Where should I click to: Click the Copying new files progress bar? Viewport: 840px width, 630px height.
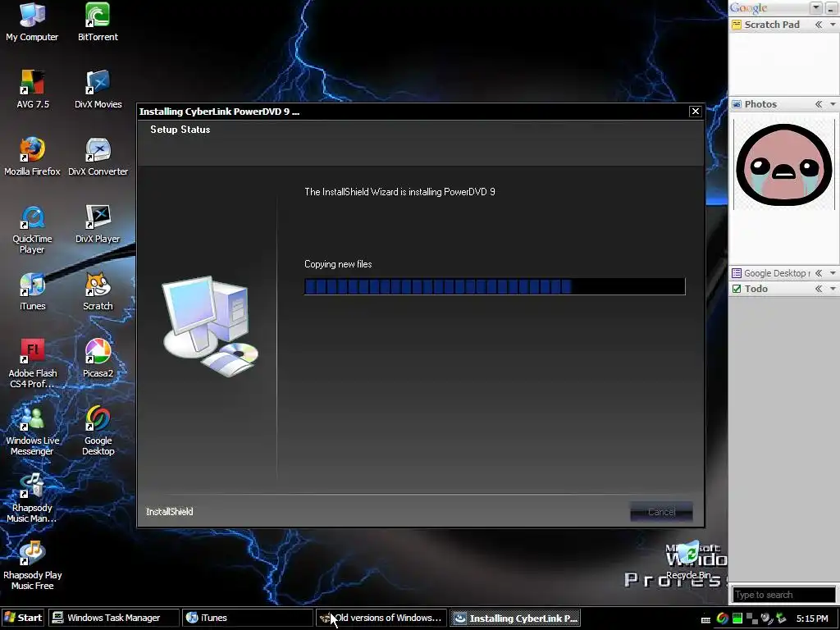click(x=495, y=286)
